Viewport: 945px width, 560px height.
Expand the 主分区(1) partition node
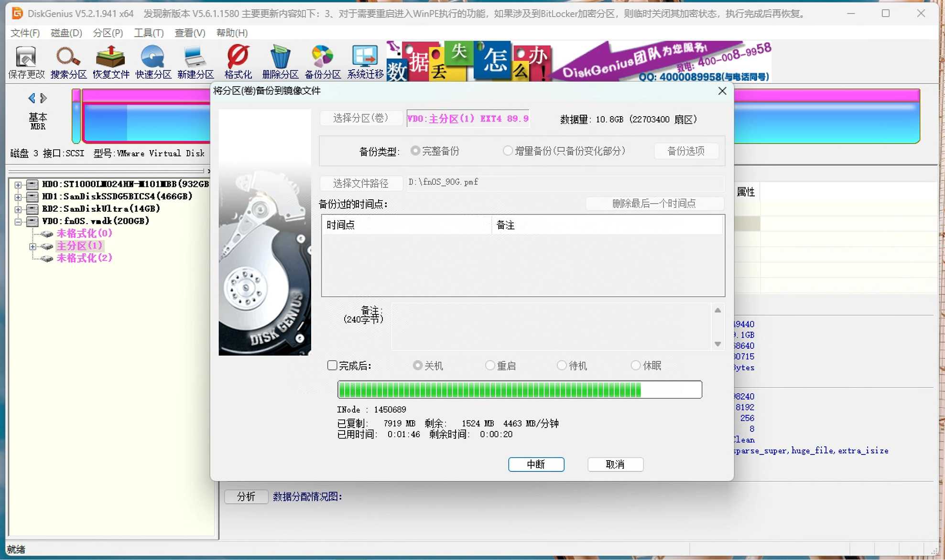pos(33,247)
